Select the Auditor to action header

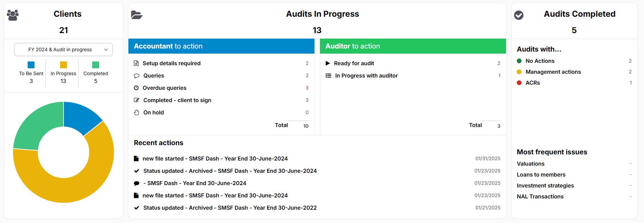(x=413, y=46)
